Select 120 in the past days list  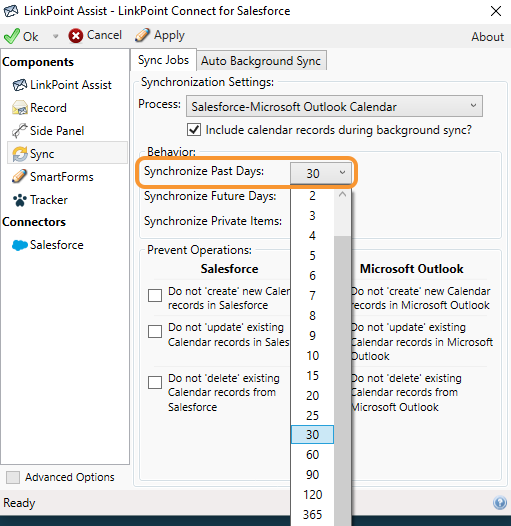pos(312,494)
